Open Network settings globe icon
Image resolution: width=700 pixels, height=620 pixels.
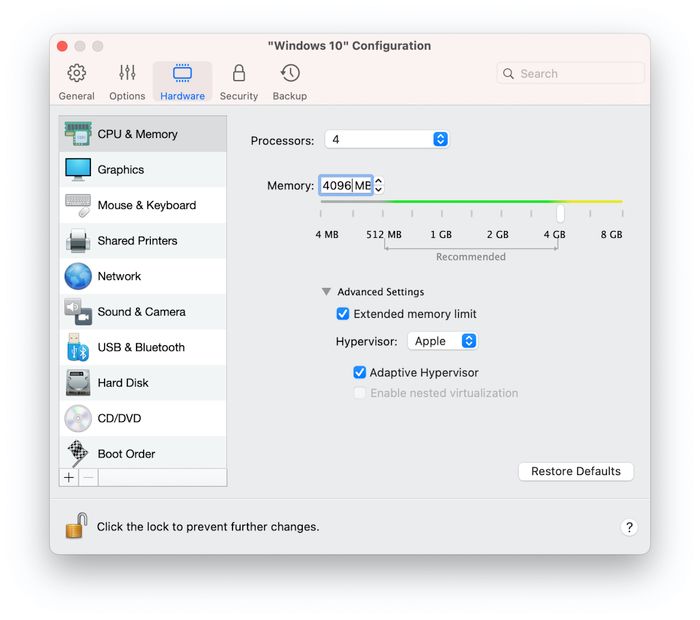[78, 276]
